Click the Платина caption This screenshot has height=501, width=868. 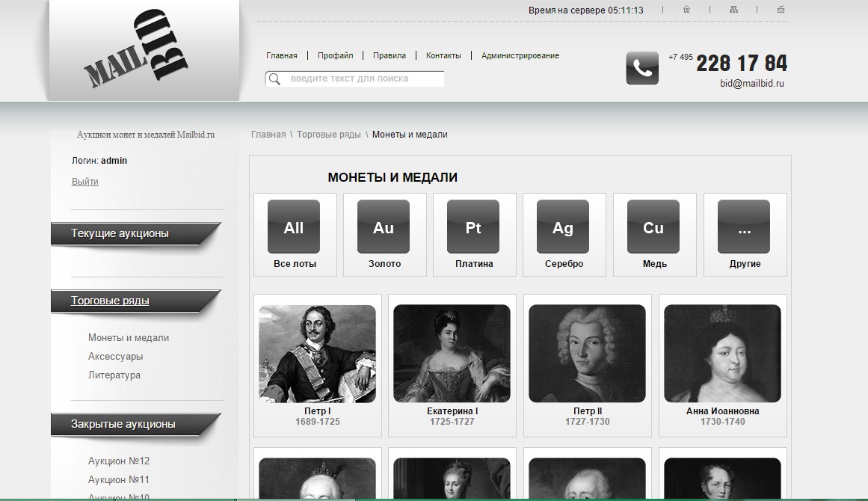[x=474, y=264]
